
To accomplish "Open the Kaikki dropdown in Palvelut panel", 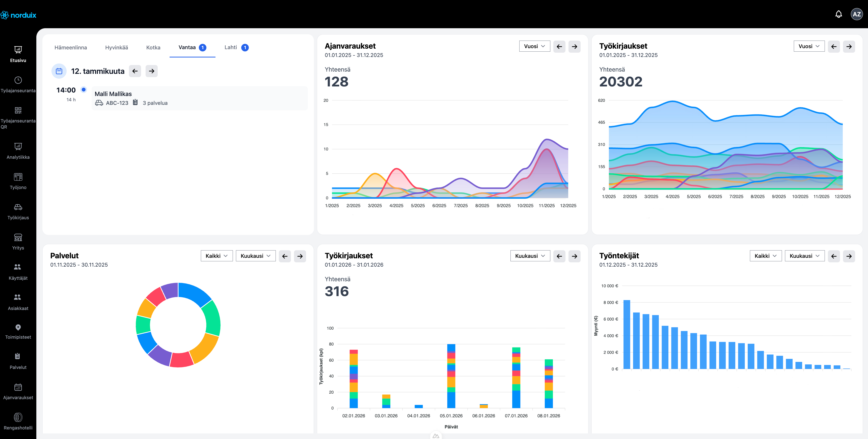I will (216, 256).
